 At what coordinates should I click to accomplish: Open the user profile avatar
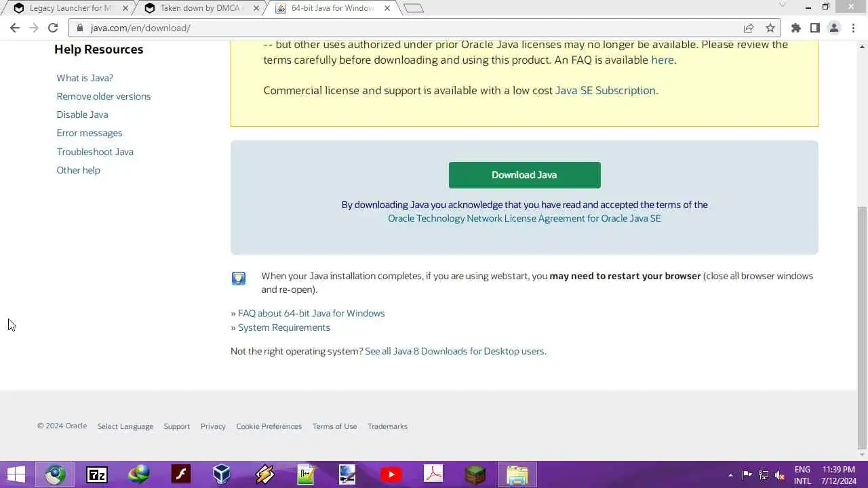click(x=834, y=28)
